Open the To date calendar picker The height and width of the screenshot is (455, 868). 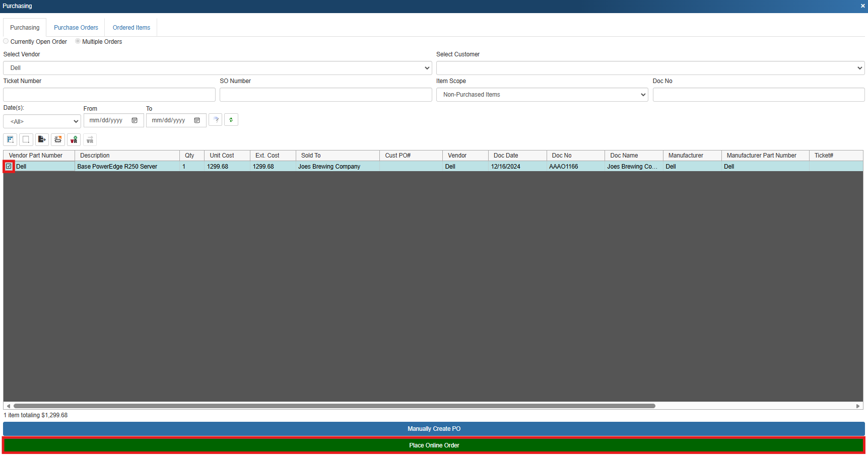pyautogui.click(x=197, y=120)
